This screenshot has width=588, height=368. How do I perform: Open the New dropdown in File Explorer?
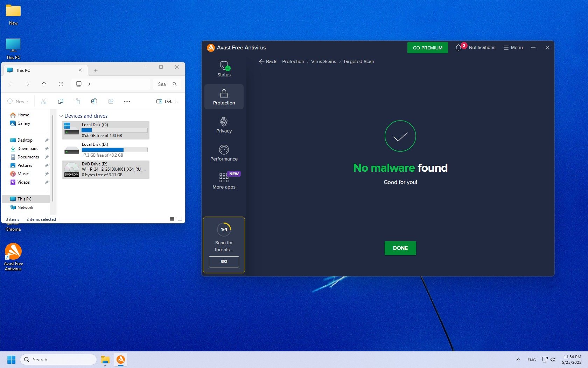(x=18, y=102)
